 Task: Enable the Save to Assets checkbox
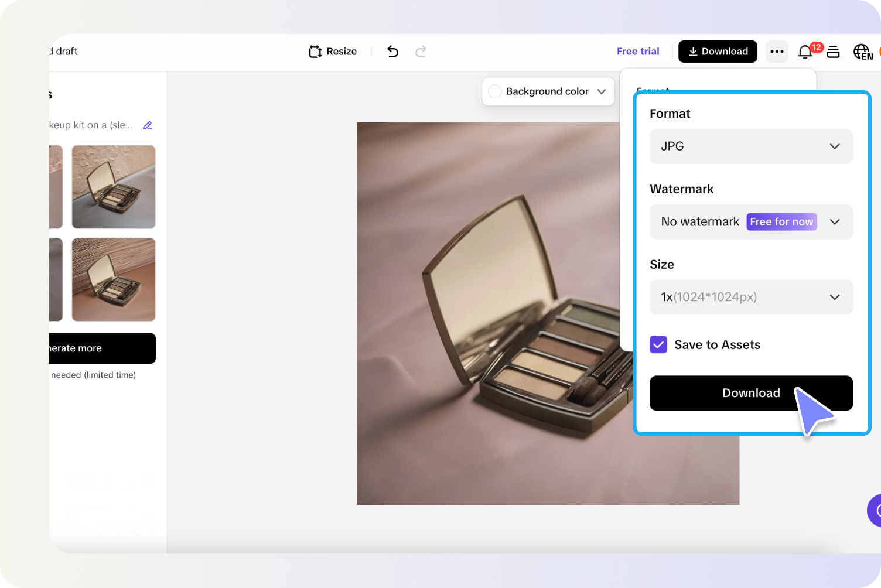click(x=658, y=344)
